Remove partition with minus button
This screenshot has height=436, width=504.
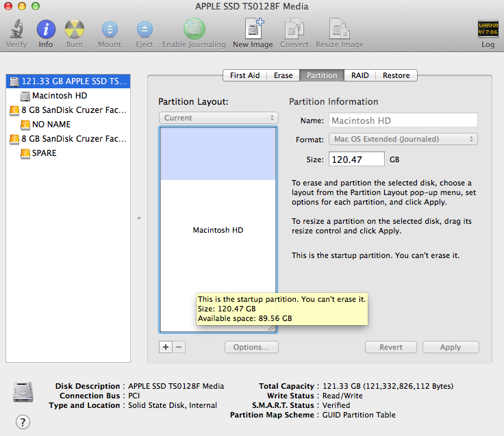coord(179,347)
